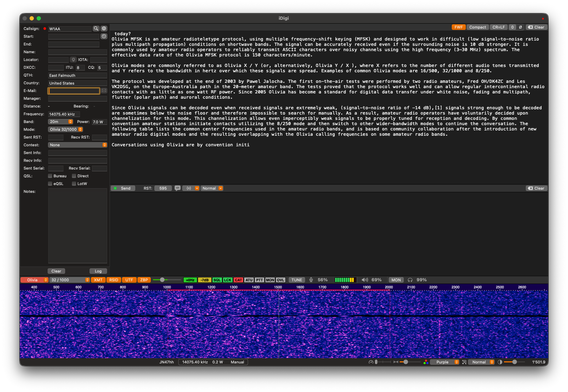Click the horizontal zoom width icon
Image resolution: width=568 pixels, height=392 pixels.
pos(396,362)
